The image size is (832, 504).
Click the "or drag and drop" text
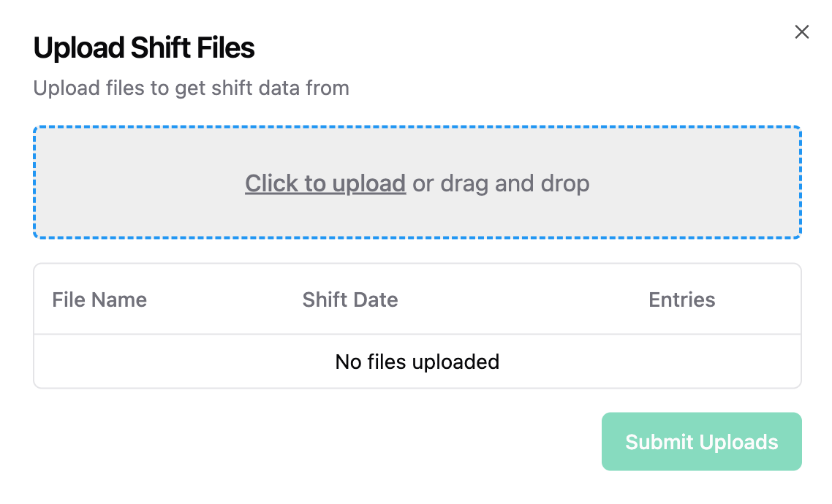pos(501,183)
